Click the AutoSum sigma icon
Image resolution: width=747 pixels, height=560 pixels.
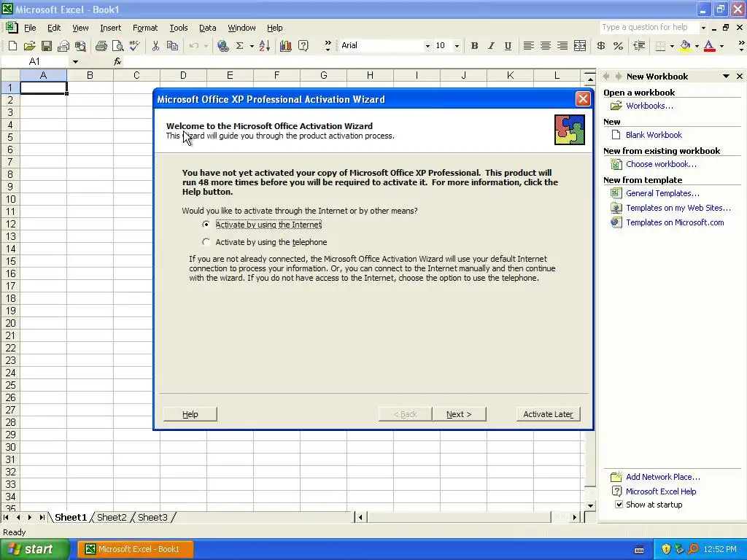[x=239, y=46]
